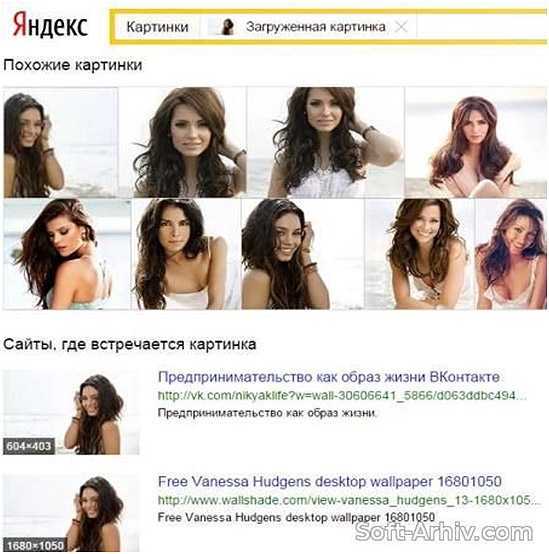
Task: Click the empty search input area
Action: coord(482,27)
